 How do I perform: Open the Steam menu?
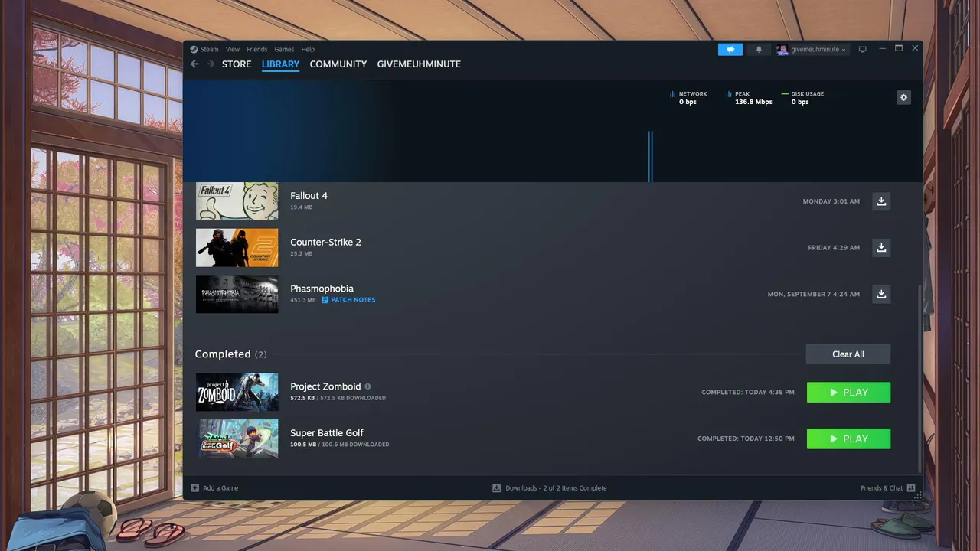click(x=204, y=49)
